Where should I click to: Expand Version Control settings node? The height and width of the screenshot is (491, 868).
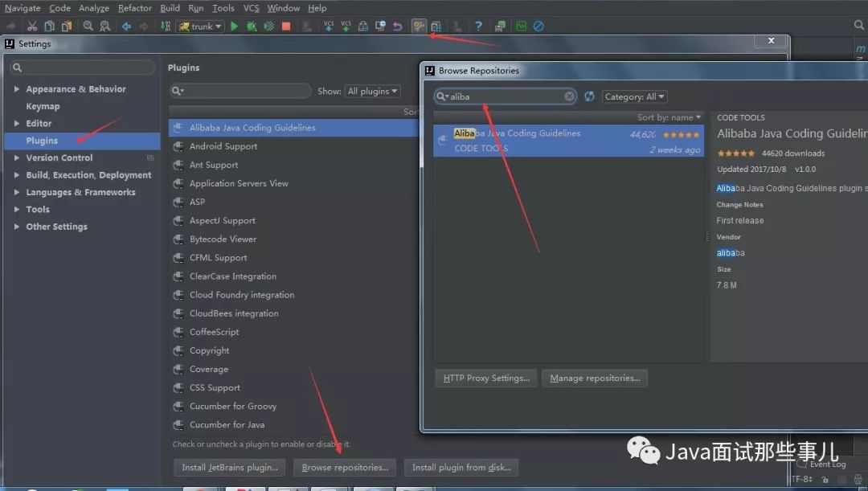(17, 158)
